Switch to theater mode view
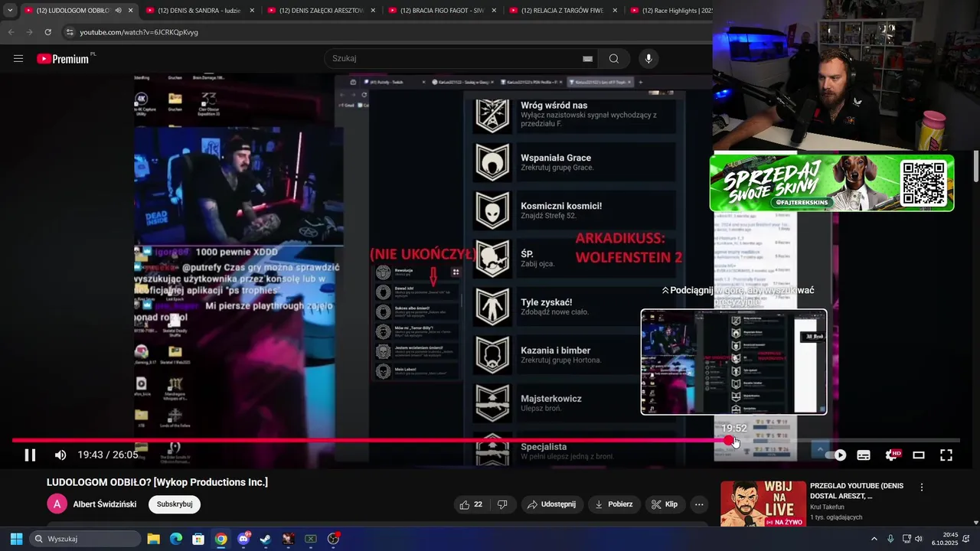The height and width of the screenshot is (551, 980). (x=919, y=455)
